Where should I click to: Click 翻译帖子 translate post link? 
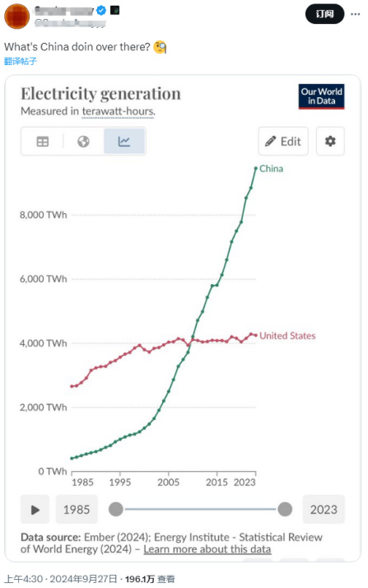(21, 61)
